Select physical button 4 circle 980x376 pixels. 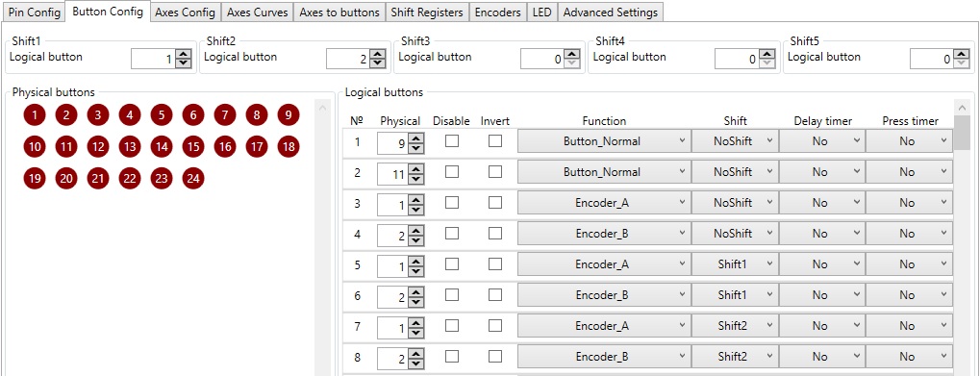[x=130, y=115]
